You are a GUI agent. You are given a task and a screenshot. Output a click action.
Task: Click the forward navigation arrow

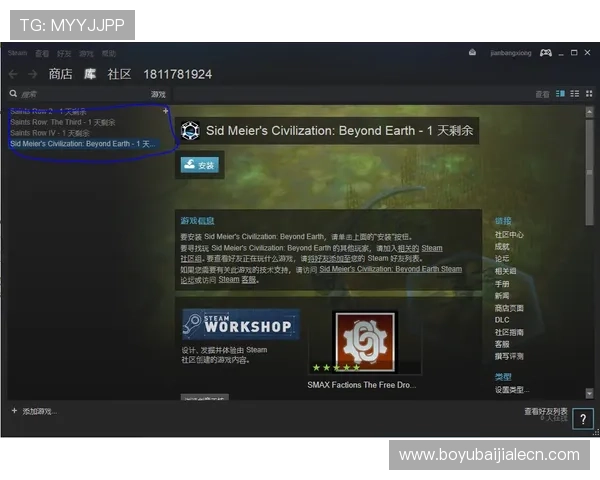click(30, 74)
